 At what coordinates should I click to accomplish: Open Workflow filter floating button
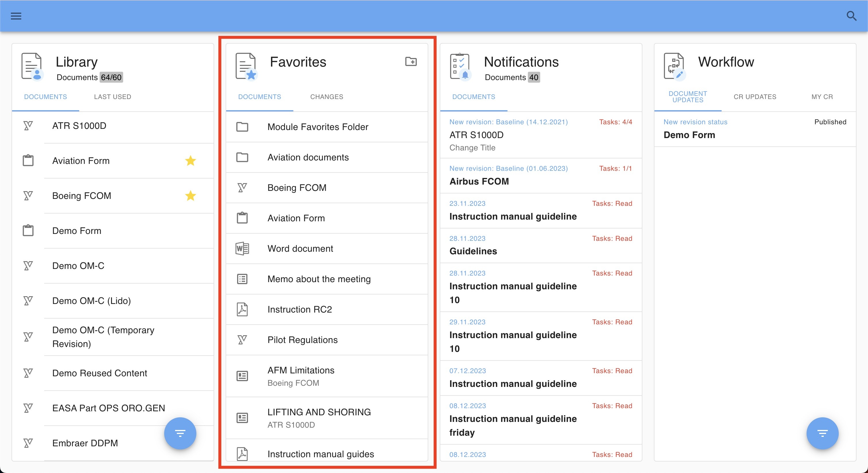pyautogui.click(x=822, y=433)
